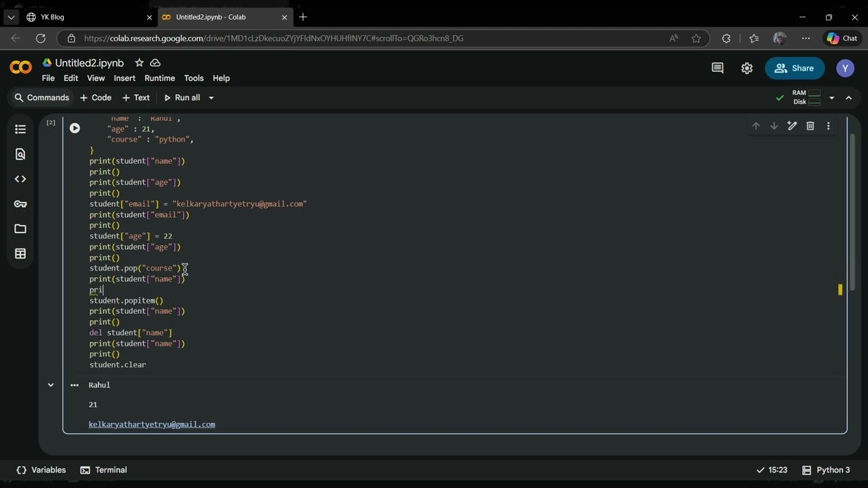The height and width of the screenshot is (488, 868).
Task: Click Run all button
Action: [182, 98]
